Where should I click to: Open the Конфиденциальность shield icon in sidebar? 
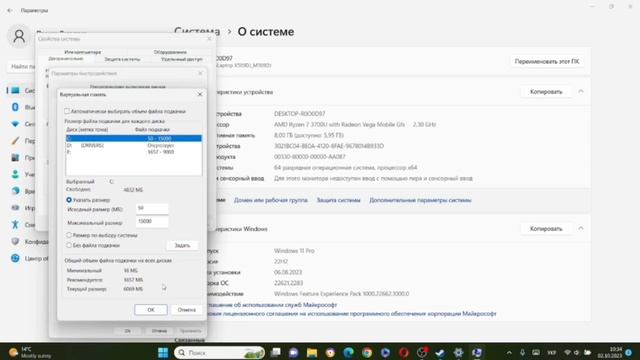pyautogui.click(x=15, y=241)
